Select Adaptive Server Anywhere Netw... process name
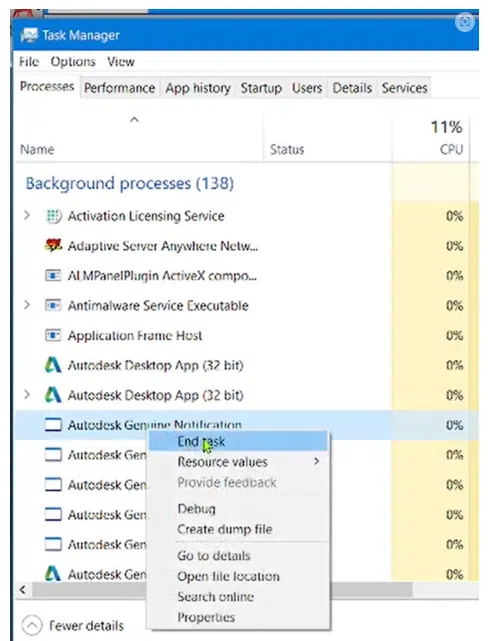 coord(163,246)
